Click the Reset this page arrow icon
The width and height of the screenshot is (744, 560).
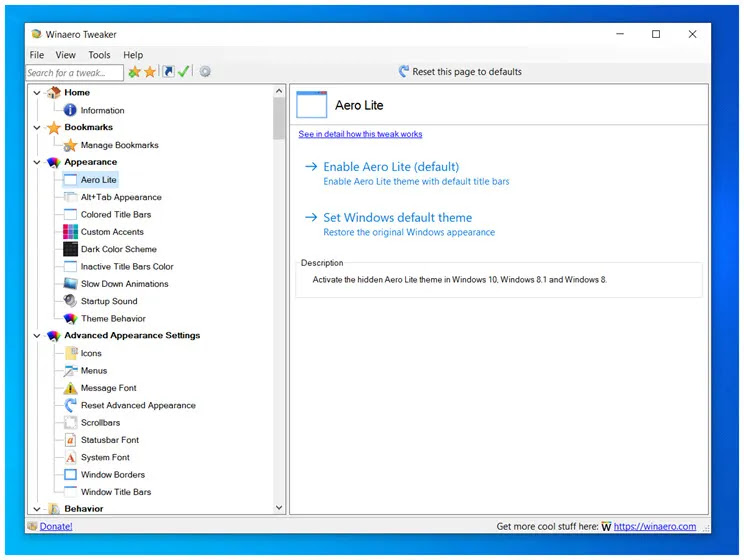point(404,71)
